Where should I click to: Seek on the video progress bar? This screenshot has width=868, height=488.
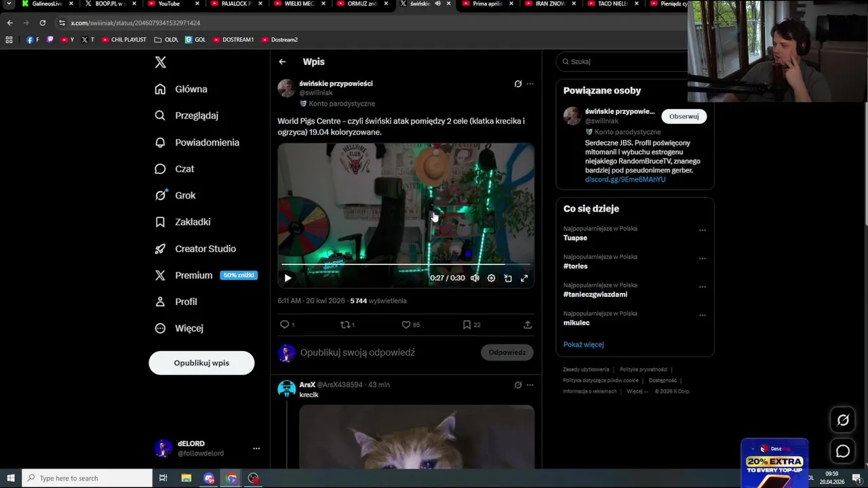(406, 264)
